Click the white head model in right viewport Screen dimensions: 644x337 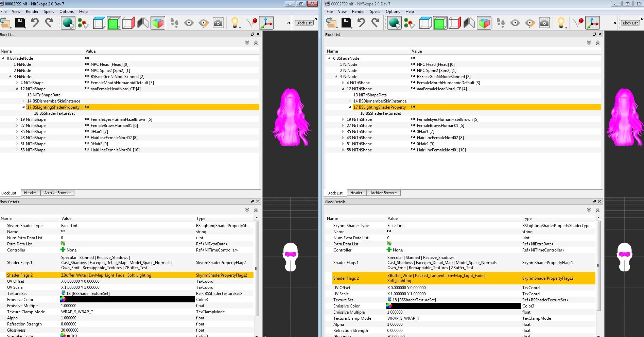[624, 257]
